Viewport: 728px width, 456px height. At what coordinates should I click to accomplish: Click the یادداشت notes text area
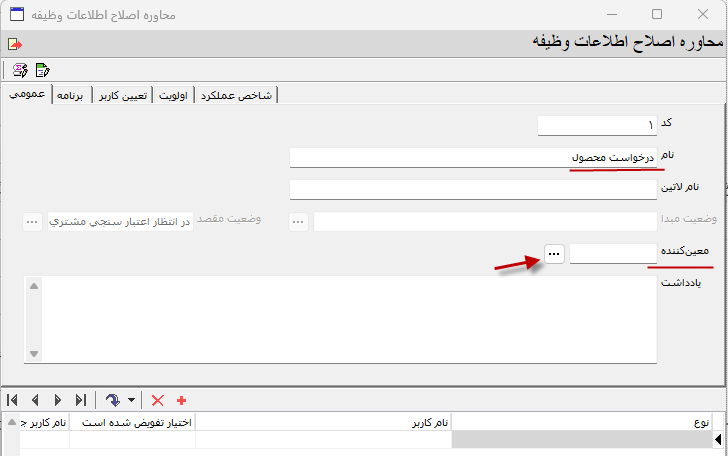tap(340, 319)
